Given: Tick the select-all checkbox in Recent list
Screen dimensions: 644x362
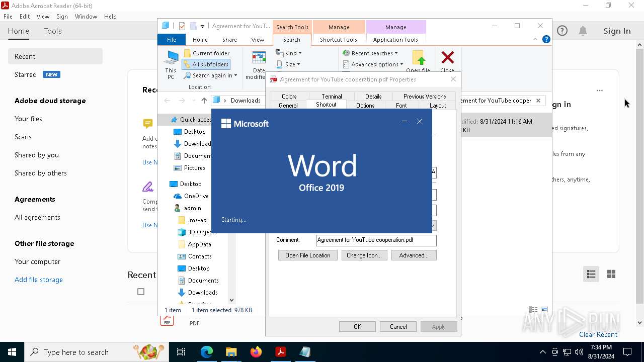Looking at the screenshot, I should (141, 292).
